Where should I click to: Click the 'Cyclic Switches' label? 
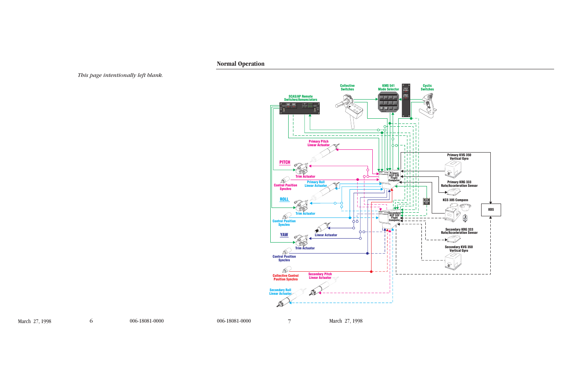427,88
